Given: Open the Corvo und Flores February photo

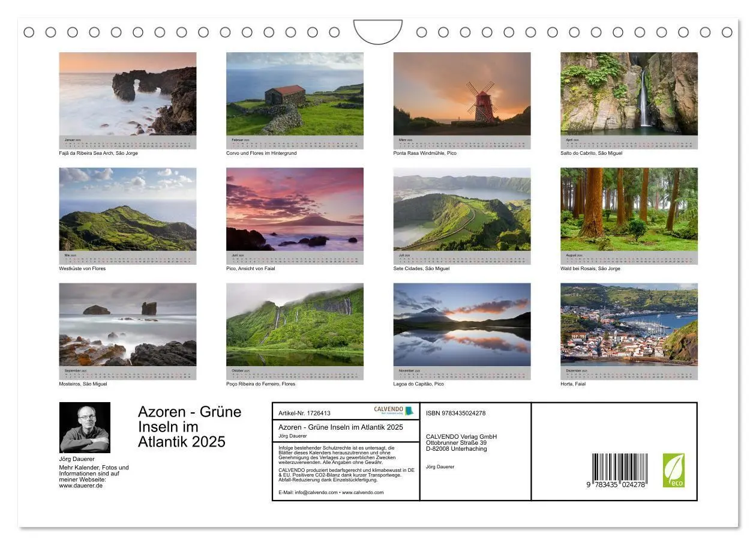Looking at the screenshot, I should coord(295,94).
